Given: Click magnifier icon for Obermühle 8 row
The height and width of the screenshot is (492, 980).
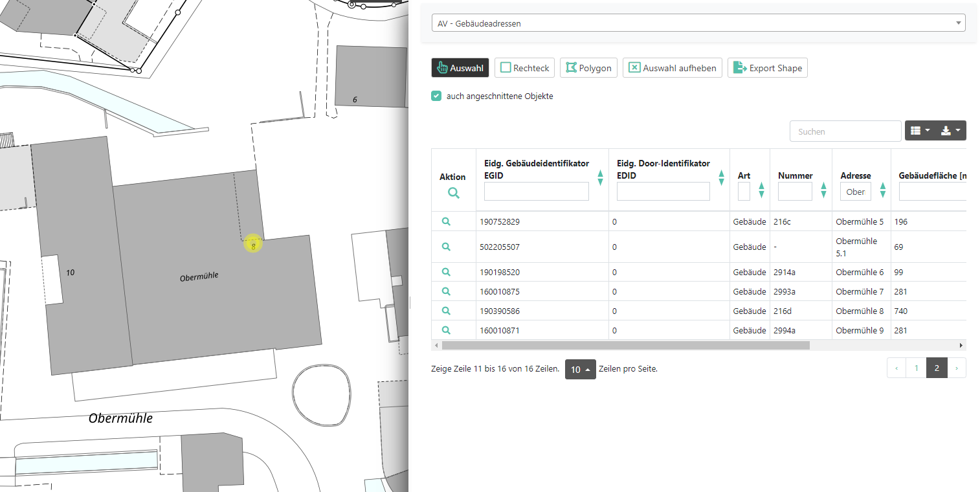Looking at the screenshot, I should [x=446, y=311].
